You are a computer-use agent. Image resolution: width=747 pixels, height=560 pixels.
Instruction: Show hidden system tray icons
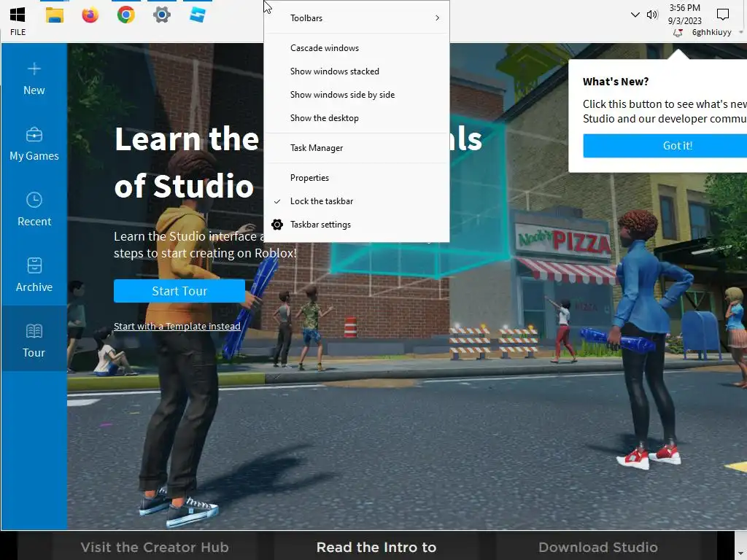point(635,15)
